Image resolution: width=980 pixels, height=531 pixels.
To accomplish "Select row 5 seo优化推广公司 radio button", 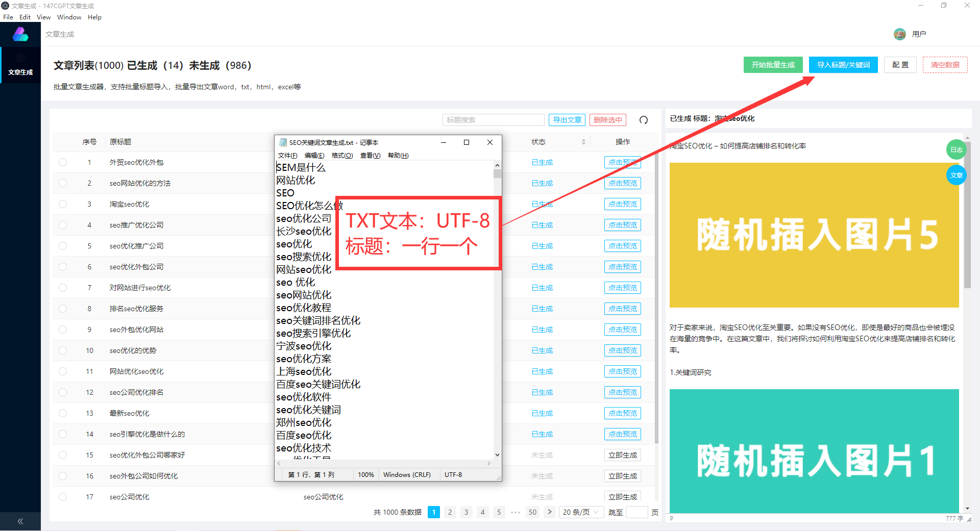I will click(63, 246).
